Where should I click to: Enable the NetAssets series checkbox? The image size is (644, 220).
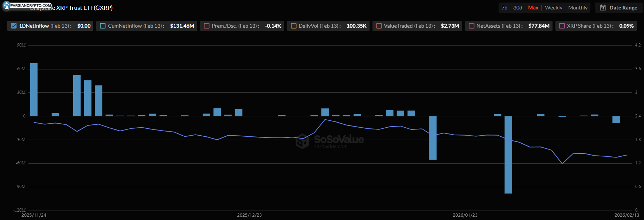pos(472,26)
